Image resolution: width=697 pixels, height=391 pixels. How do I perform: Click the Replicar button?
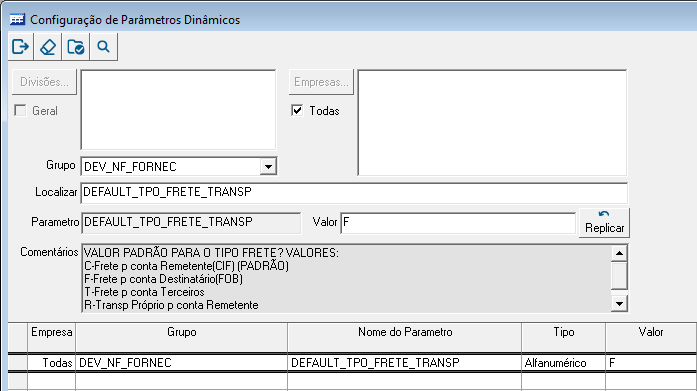coord(605,223)
